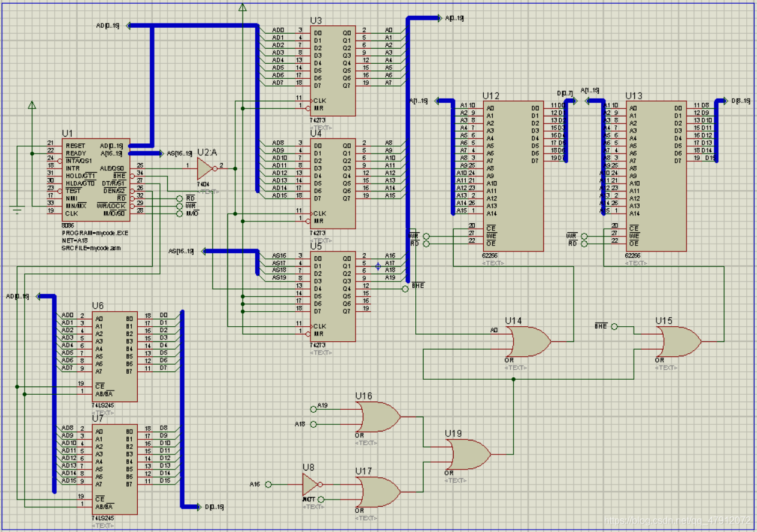Image resolution: width=757 pixels, height=532 pixels.
Task: Select the U7 74LS245 transceiver chip
Action: (114, 469)
